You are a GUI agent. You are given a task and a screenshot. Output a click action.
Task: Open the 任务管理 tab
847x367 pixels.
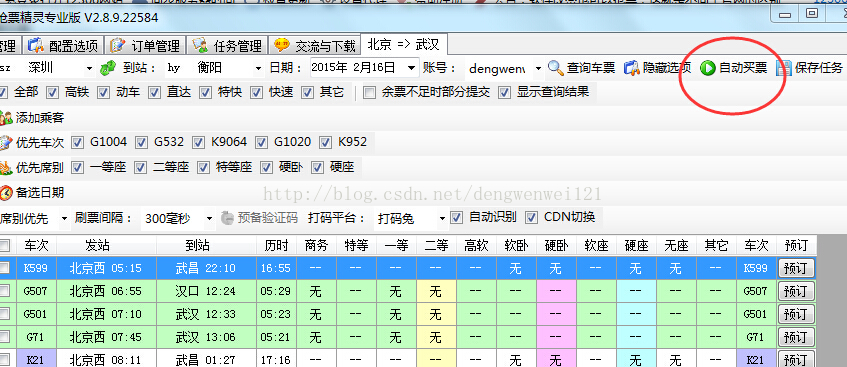(227, 45)
